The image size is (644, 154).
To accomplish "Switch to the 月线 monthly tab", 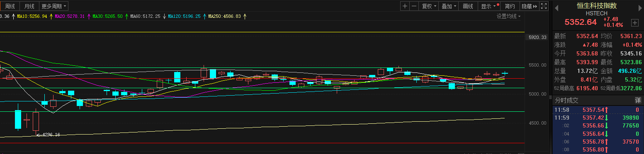I will pos(29,6).
